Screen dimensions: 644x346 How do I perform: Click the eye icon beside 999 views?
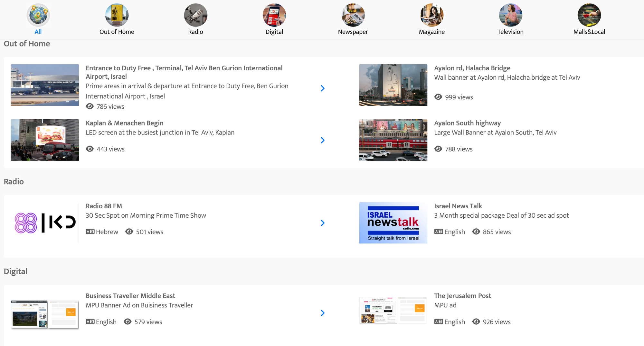point(438,97)
